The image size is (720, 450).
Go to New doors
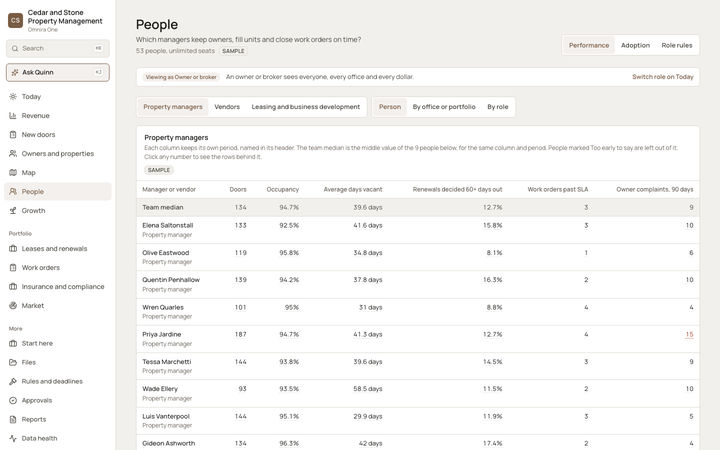point(57,135)
